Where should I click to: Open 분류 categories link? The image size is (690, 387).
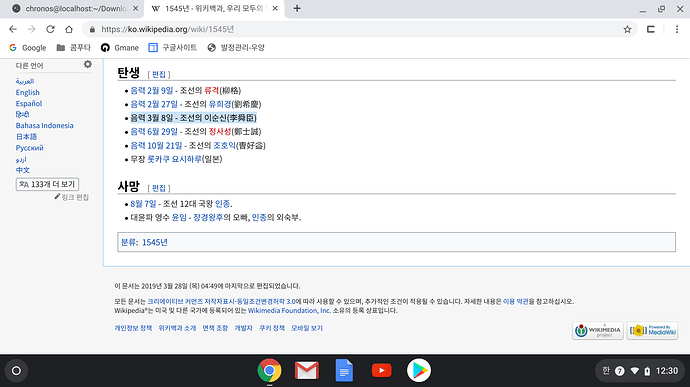pos(128,242)
